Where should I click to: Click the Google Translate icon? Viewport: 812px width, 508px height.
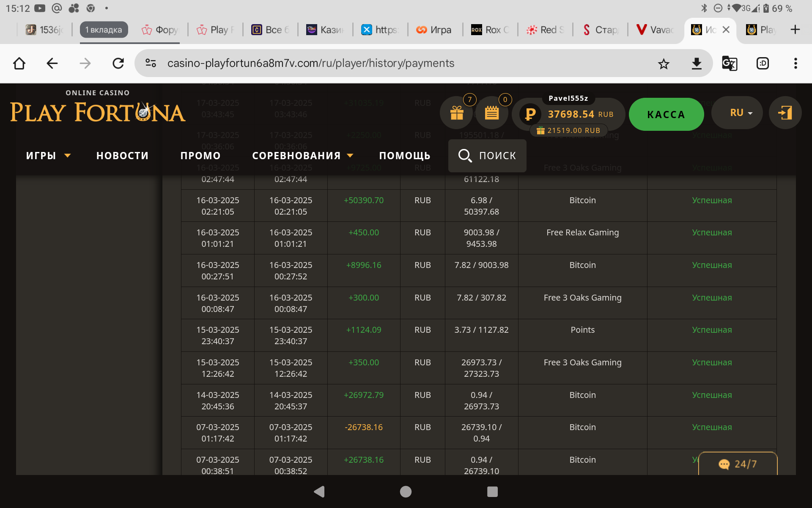click(729, 63)
